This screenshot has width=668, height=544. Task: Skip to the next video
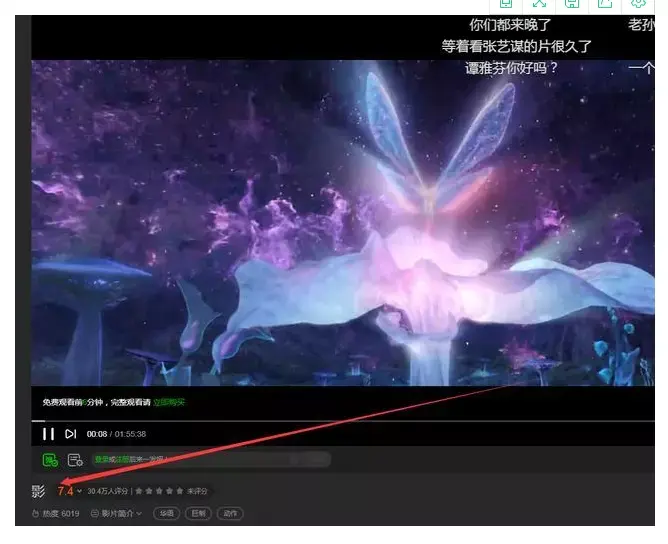(x=70, y=434)
